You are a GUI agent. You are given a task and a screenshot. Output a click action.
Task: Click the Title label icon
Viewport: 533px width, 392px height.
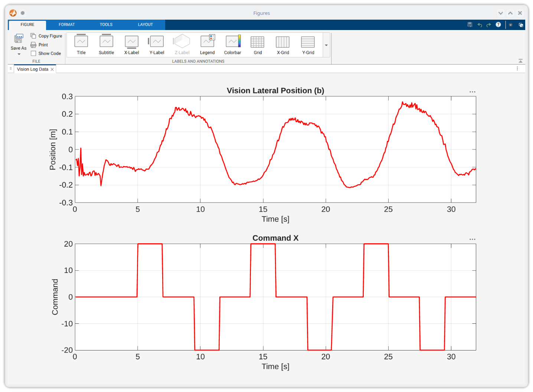point(81,41)
